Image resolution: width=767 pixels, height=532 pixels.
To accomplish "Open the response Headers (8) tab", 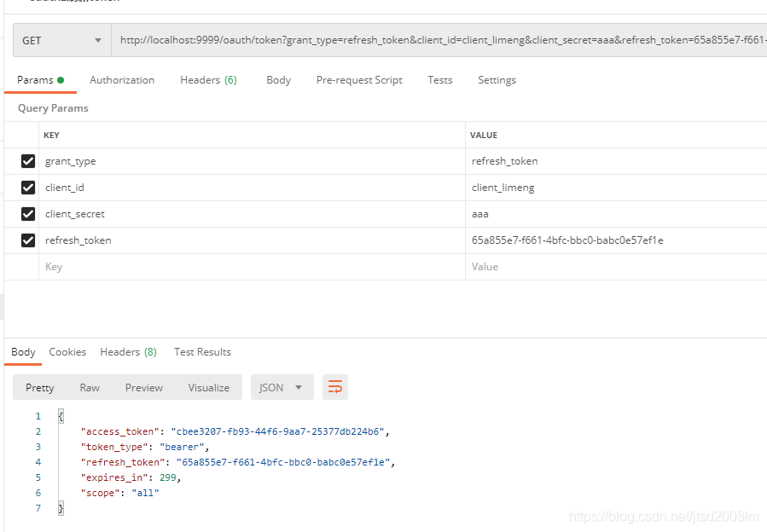I will (x=128, y=352).
